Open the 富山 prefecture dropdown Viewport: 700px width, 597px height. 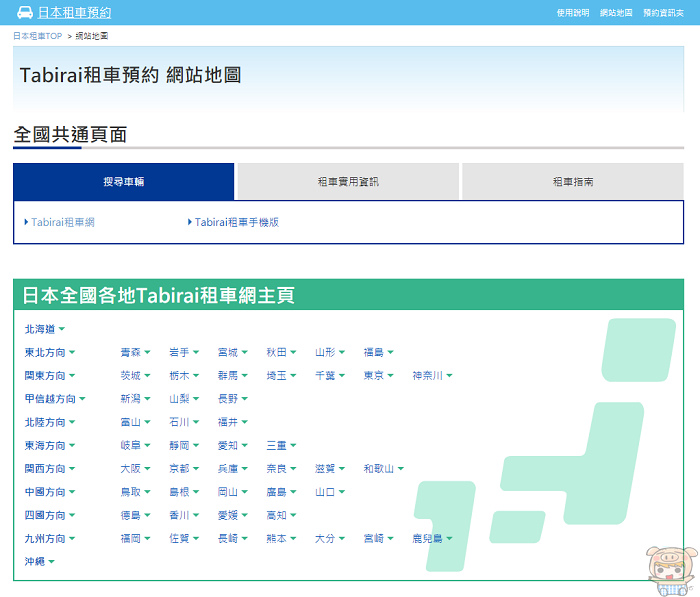[135, 422]
